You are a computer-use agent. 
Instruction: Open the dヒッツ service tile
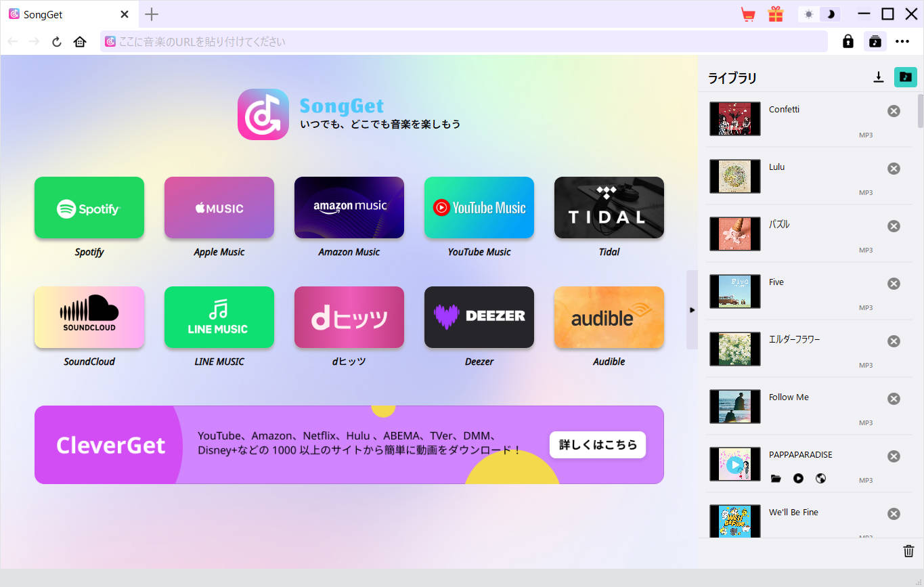click(349, 318)
